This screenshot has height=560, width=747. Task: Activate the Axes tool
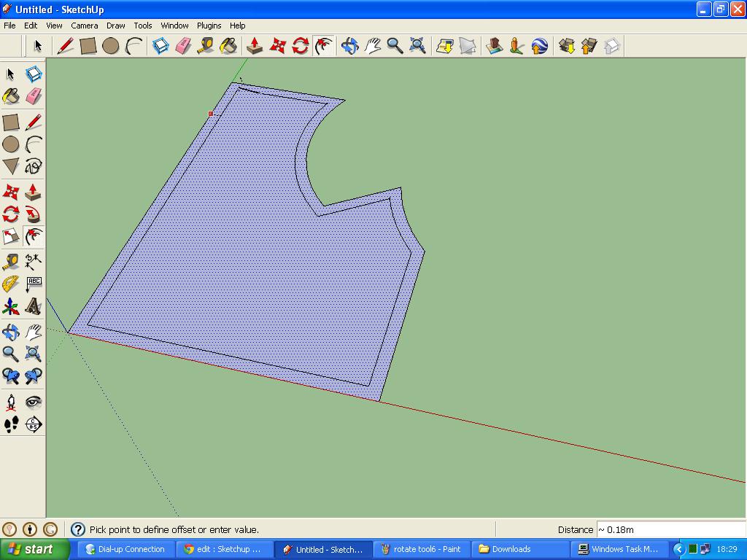(x=11, y=306)
